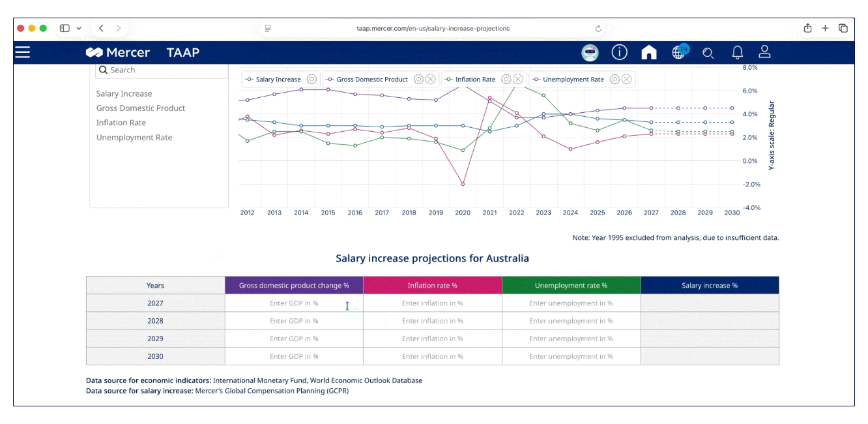The image size is (868, 424).
Task: Reload the page in Safari
Action: 598,29
